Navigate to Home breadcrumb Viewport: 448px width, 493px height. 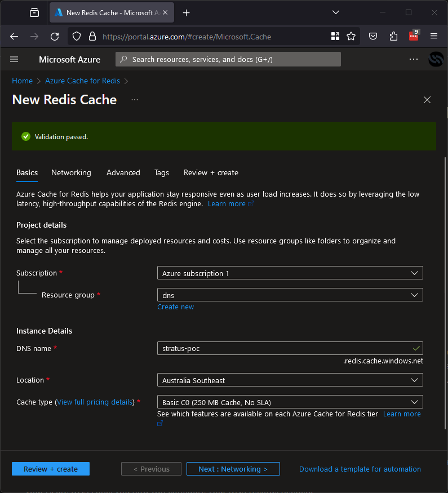pyautogui.click(x=22, y=81)
